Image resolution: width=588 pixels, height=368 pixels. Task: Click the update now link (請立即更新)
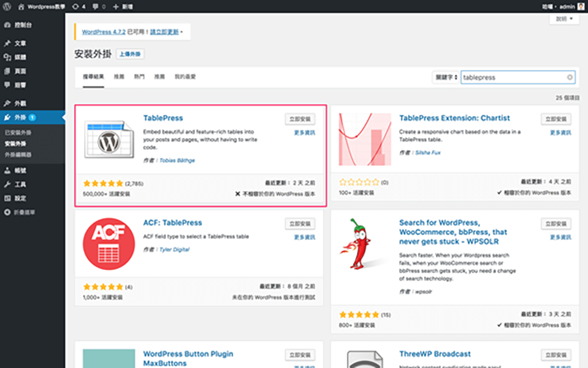pyautogui.click(x=164, y=32)
